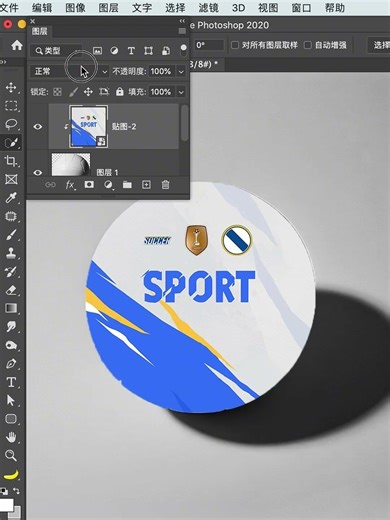The height and width of the screenshot is (520, 390).
Task: Select the Rectangular Marquee tool
Action: tap(11, 106)
